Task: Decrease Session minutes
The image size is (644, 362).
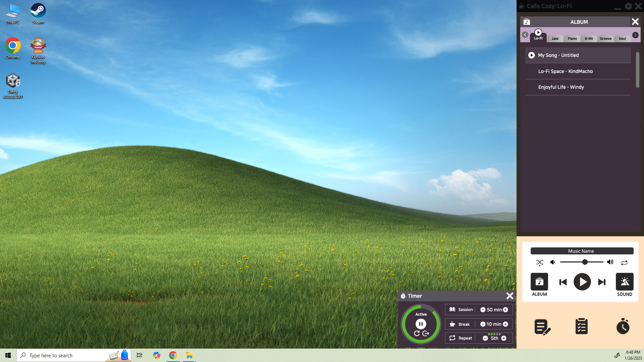Action: click(x=483, y=310)
